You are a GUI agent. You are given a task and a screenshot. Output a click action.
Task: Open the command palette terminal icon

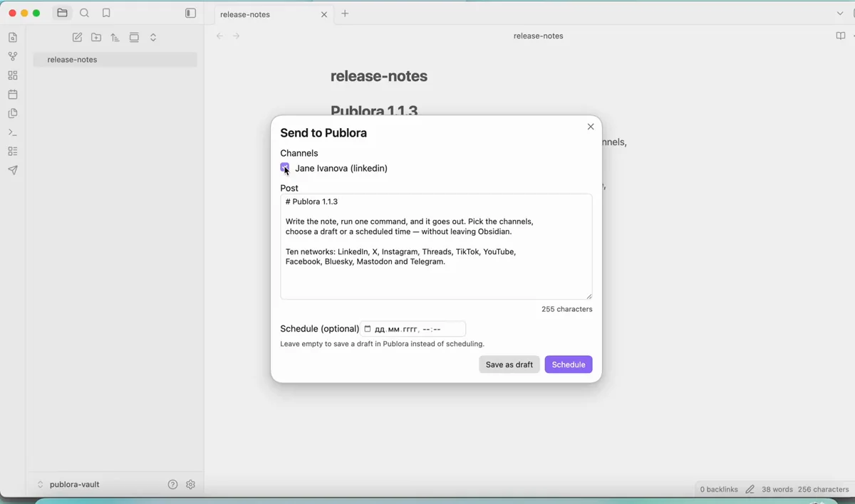[13, 132]
